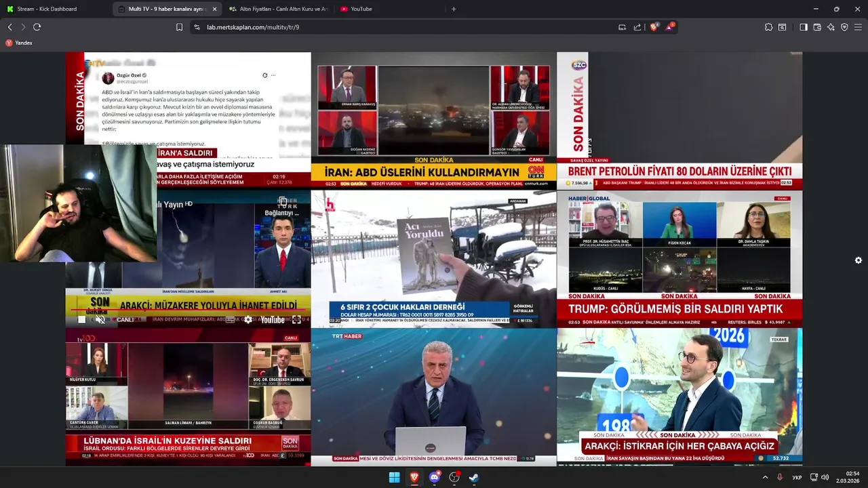Open the clock showing 02:54
The width and height of the screenshot is (868, 488).
[x=848, y=477]
